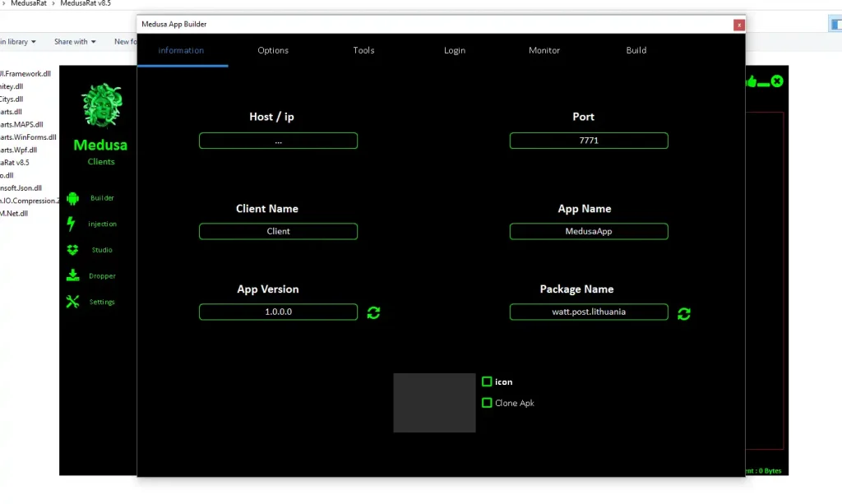Click the MedusaRat folder in the breadcrumb
Viewport: 842px width, 504px height.
[28, 3]
